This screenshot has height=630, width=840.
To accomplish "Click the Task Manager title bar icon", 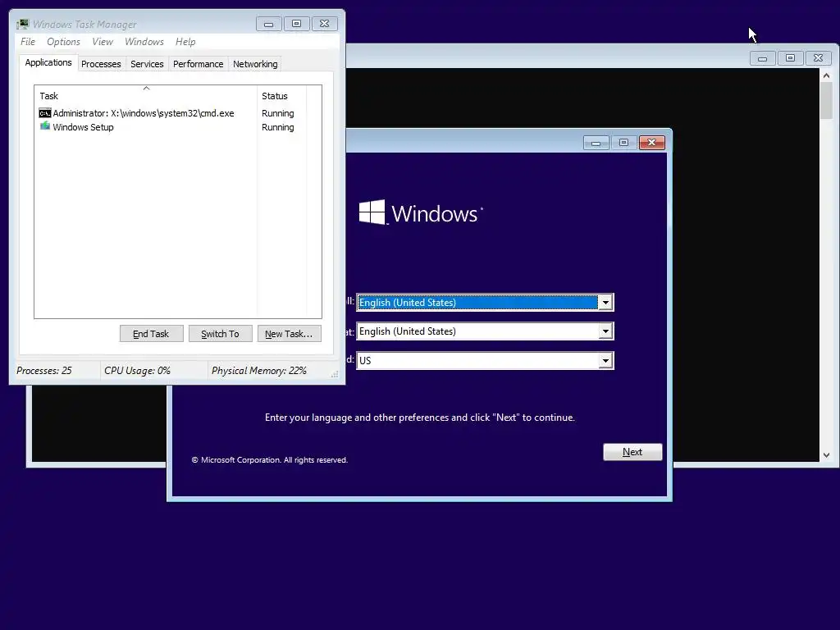I will [22, 24].
